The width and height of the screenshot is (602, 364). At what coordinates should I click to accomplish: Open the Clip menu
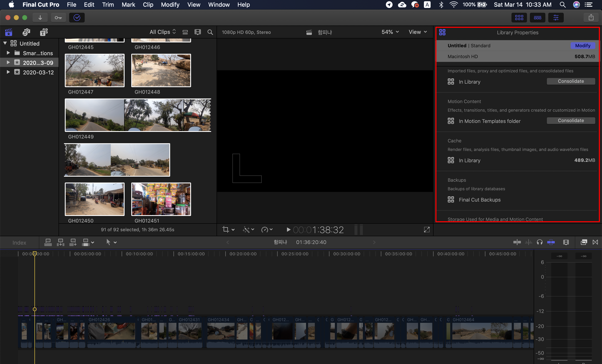click(148, 5)
